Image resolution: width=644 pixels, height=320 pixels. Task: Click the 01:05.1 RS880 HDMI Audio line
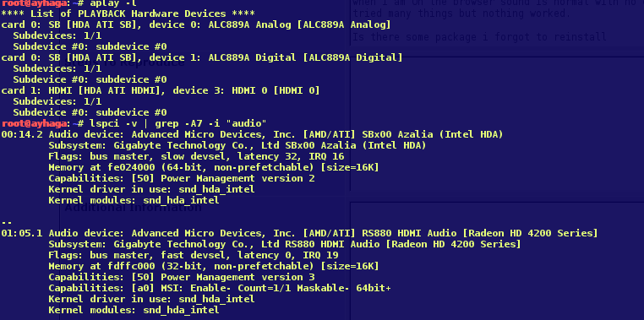click(x=299, y=233)
